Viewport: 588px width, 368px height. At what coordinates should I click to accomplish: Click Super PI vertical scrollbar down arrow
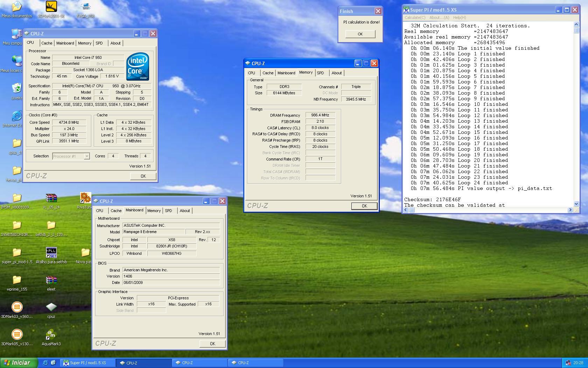[x=576, y=204]
